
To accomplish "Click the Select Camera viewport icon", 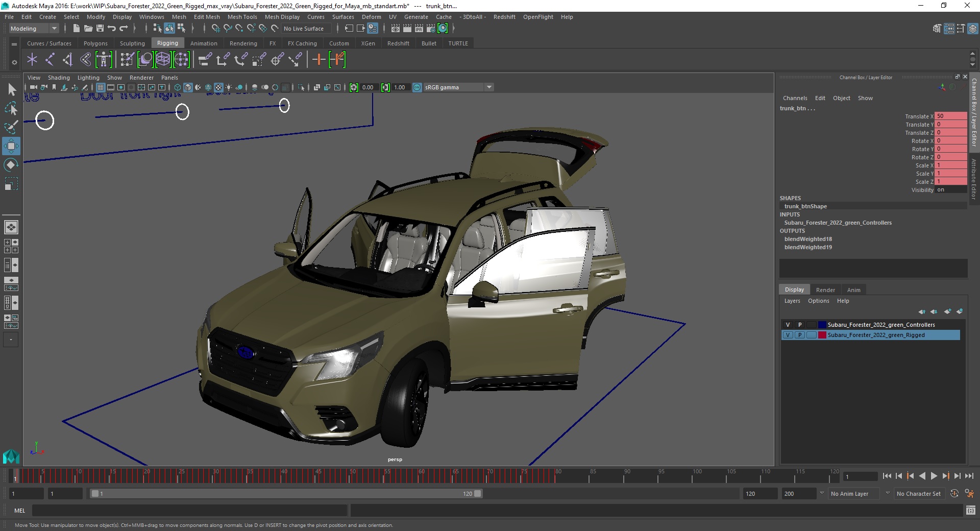I will 34,87.
